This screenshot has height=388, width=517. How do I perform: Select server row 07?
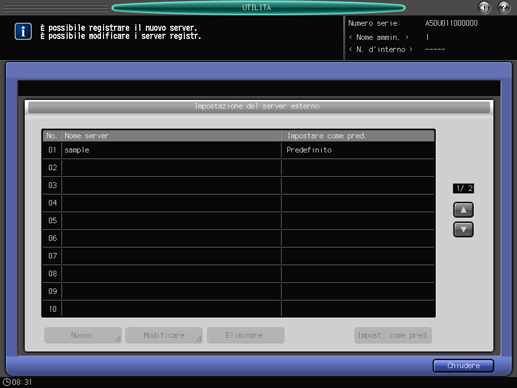point(239,256)
